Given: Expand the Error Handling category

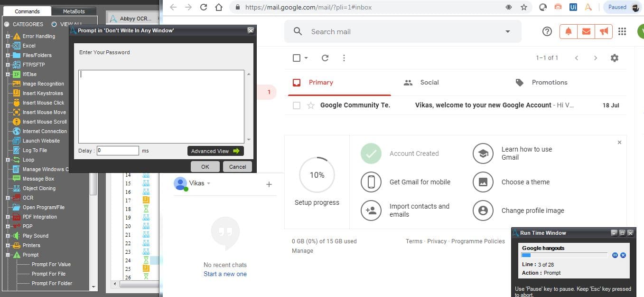Looking at the screenshot, I should [x=8, y=36].
